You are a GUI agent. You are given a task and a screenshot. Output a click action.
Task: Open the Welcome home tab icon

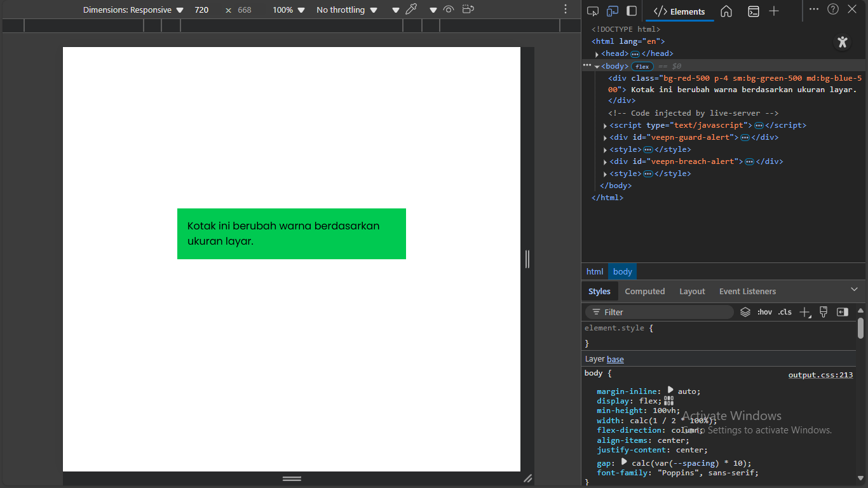[726, 11]
